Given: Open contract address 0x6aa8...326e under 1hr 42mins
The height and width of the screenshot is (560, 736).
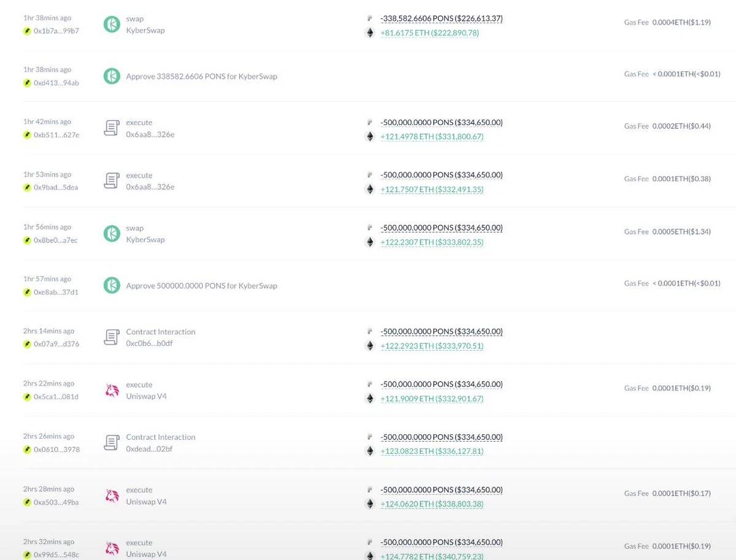Looking at the screenshot, I should [x=150, y=134].
